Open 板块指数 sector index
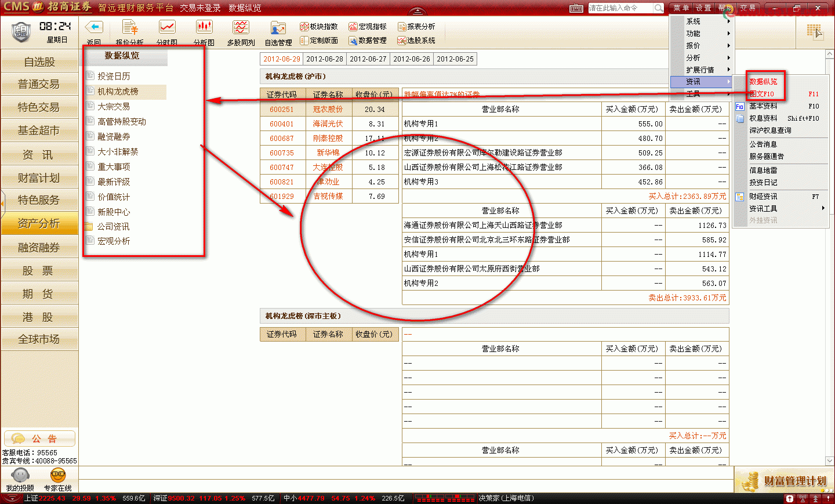 [319, 26]
